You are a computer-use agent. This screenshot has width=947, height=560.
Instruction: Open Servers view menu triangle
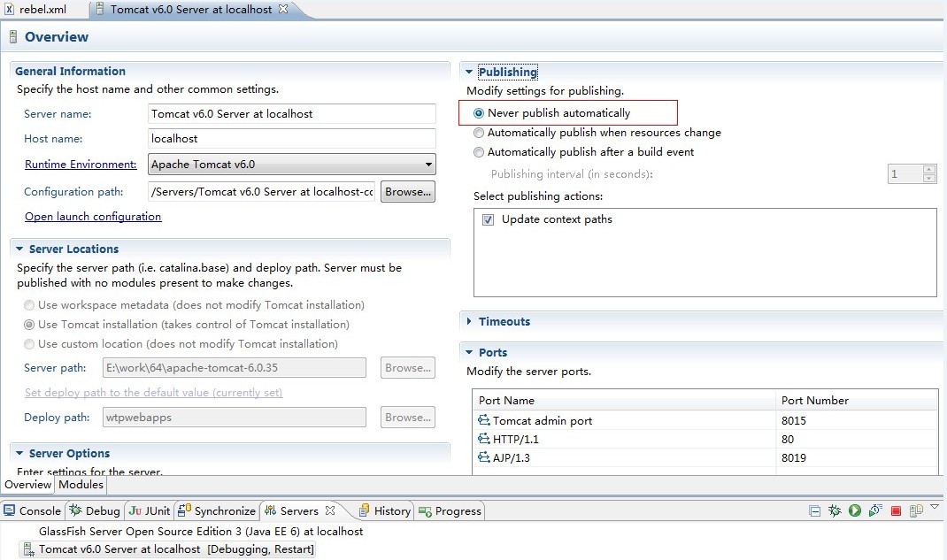click(x=935, y=507)
